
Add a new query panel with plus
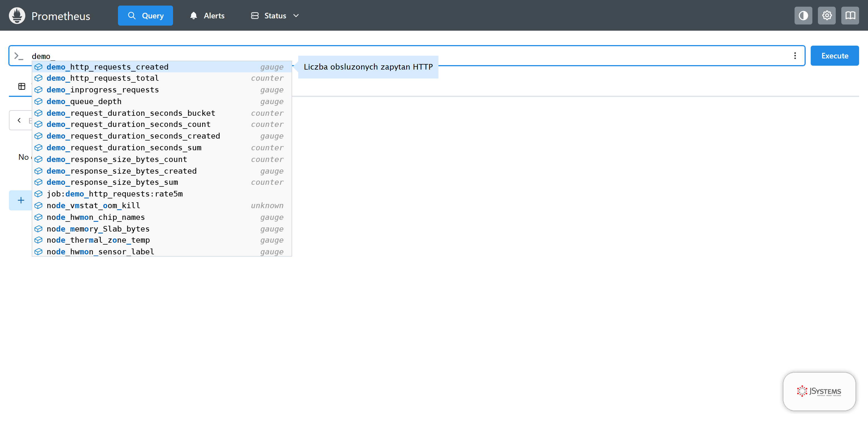[x=21, y=200]
